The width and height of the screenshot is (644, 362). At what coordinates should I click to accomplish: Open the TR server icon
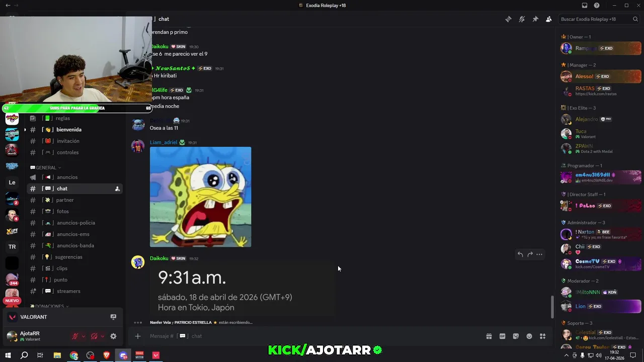(12, 247)
